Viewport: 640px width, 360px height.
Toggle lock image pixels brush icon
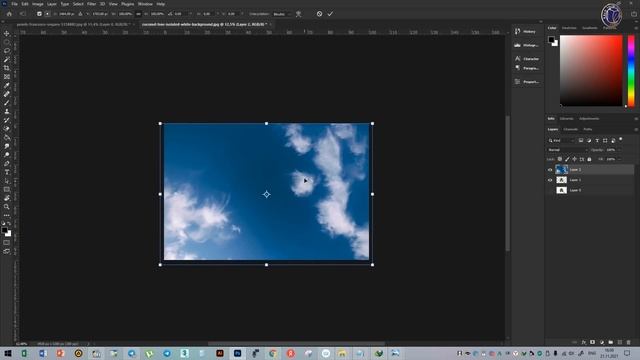(567, 159)
